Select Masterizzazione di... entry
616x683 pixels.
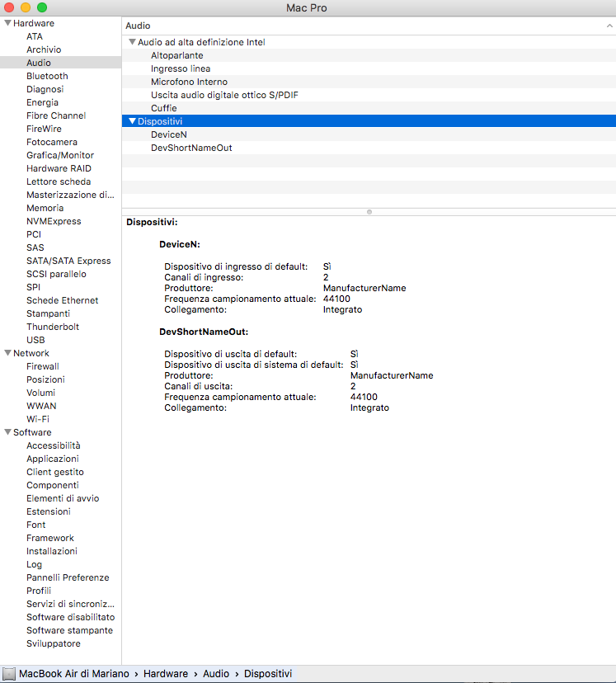pos(70,195)
